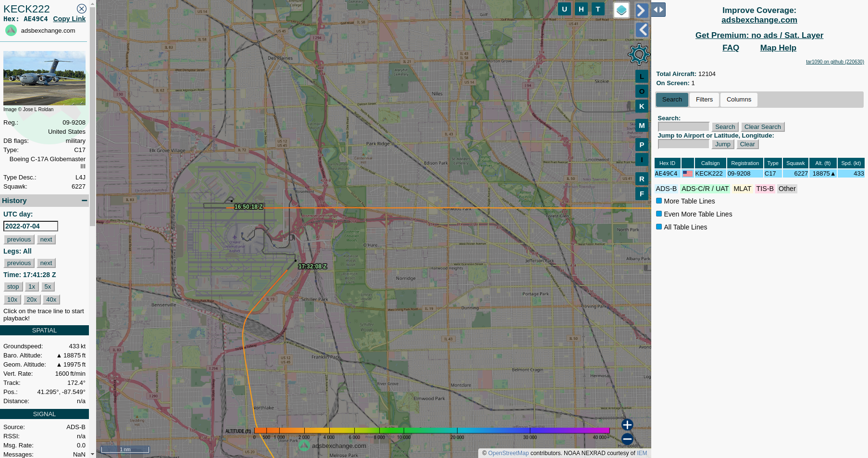Switch to the Search tab

coord(672,100)
